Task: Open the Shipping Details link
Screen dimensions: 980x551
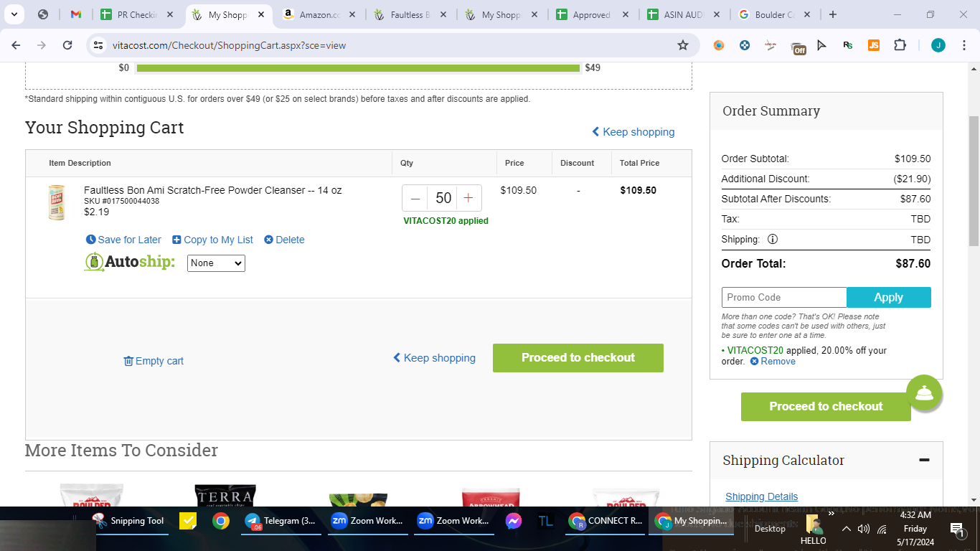Action: click(x=761, y=496)
